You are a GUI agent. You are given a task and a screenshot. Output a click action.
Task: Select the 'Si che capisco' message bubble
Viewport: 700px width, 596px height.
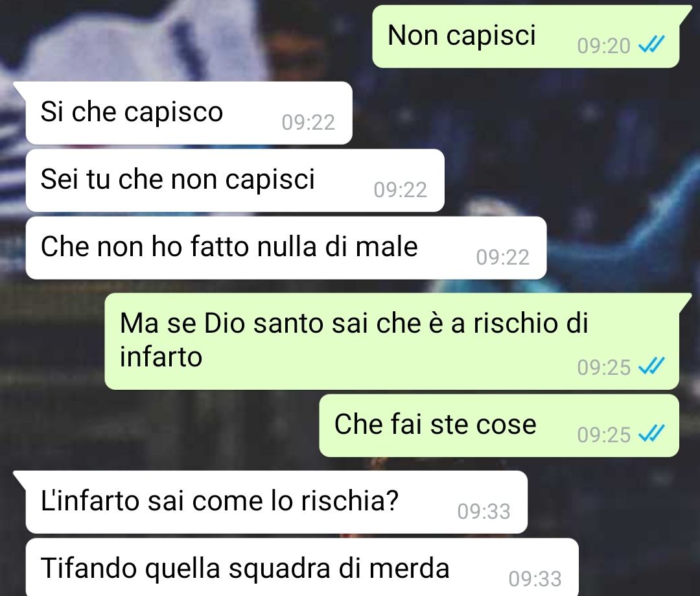(x=189, y=113)
